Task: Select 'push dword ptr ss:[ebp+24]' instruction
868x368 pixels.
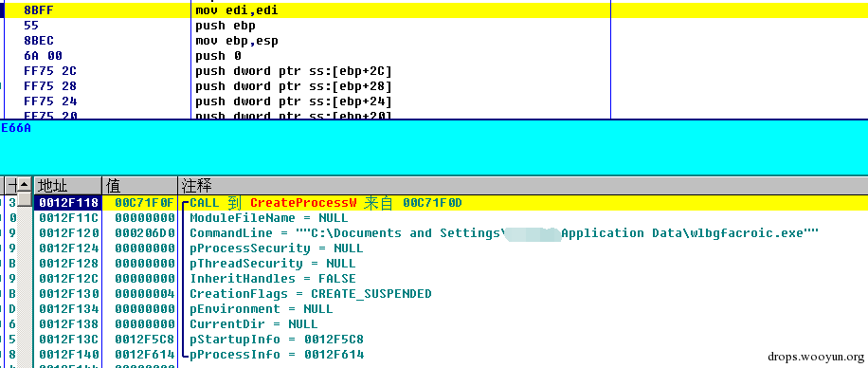Action: pyautogui.click(x=294, y=101)
